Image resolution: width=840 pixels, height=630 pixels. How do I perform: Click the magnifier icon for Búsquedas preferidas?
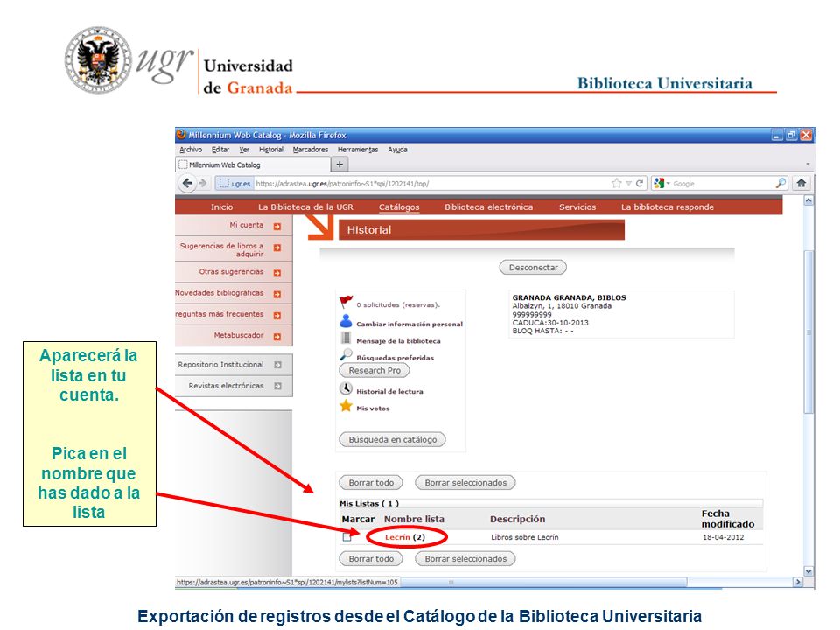346,354
